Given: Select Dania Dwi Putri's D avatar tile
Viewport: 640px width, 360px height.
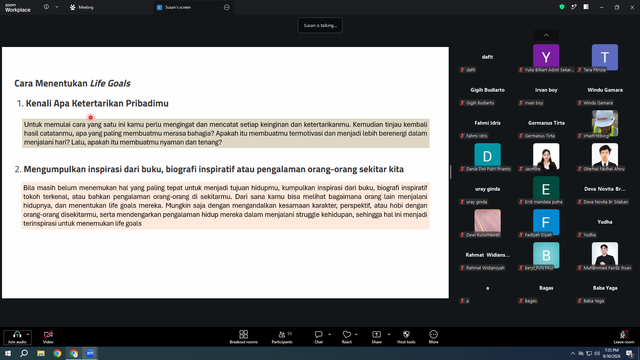Looking at the screenshot, I should point(487,156).
